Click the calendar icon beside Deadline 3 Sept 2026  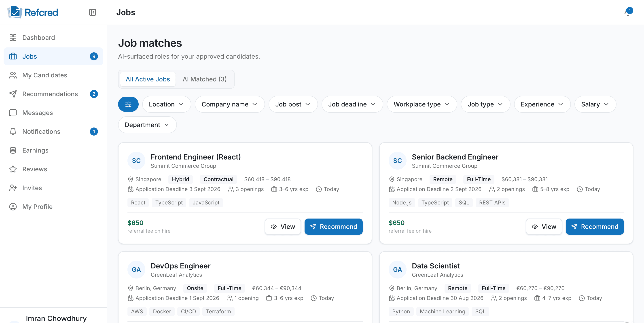coord(131,189)
